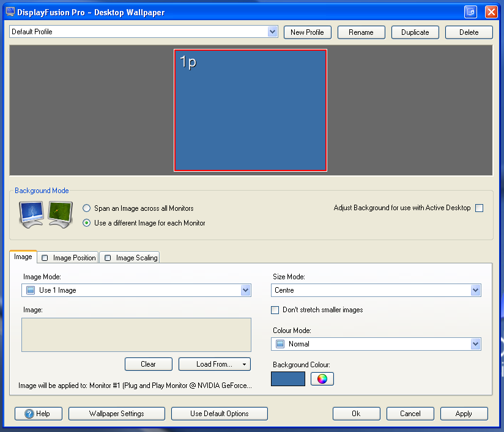Open the colour wheel picker icon
Image resolution: width=504 pixels, height=432 pixels.
pos(322,379)
